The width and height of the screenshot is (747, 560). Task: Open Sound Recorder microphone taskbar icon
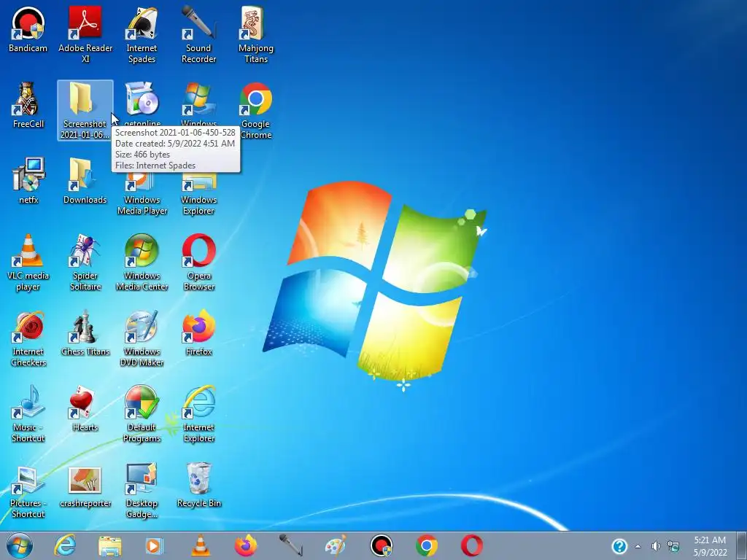290,545
